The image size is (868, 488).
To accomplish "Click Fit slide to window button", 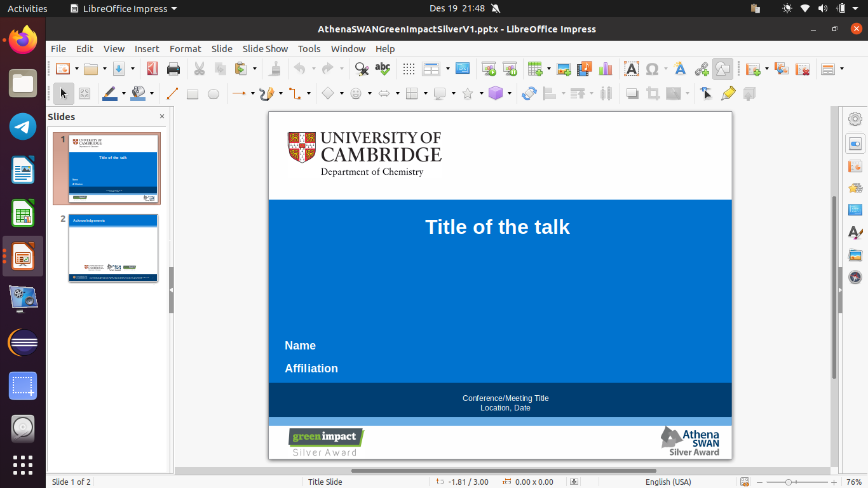I will point(744,482).
